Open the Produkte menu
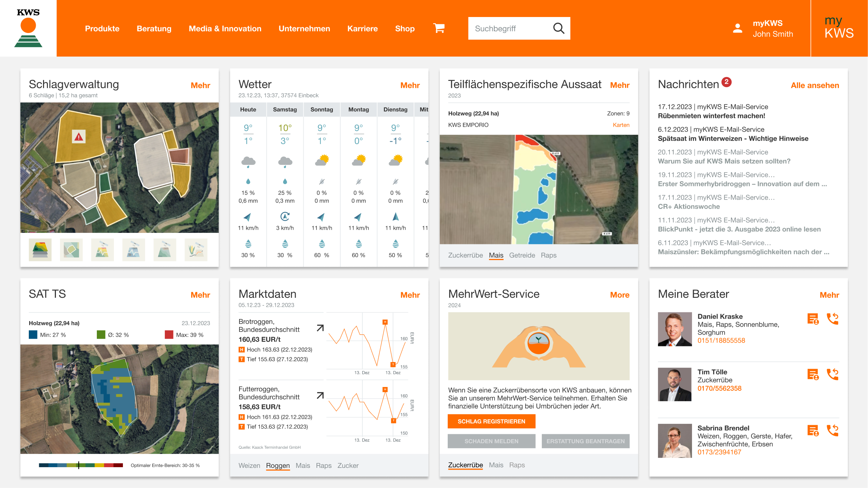This screenshot has width=868, height=488. pyautogui.click(x=102, y=28)
